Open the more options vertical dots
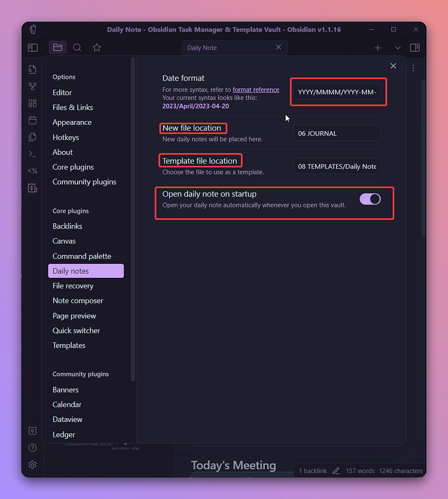 click(x=413, y=68)
